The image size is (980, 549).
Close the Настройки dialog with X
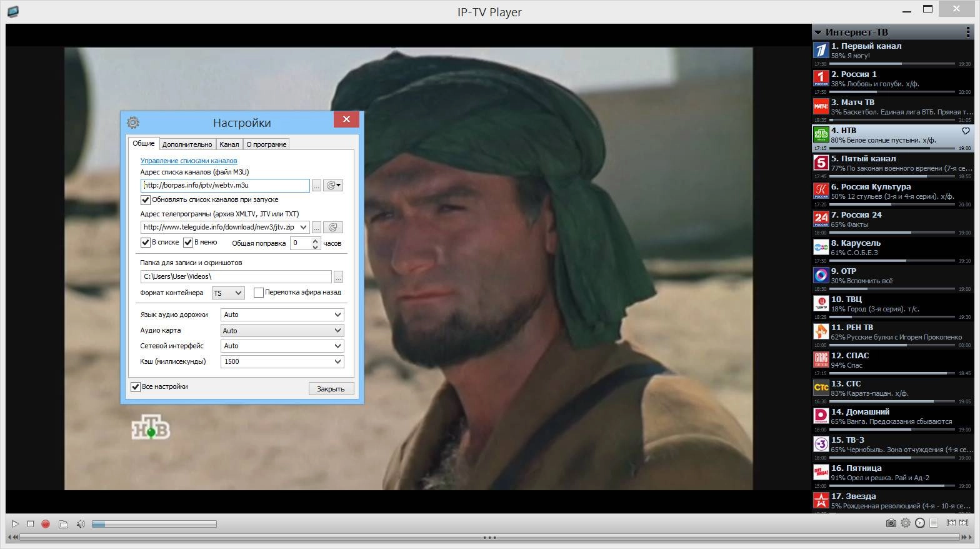[346, 119]
